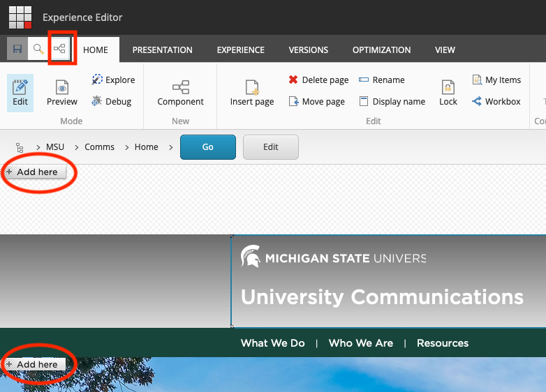Expand the chevron before MSU
The image size is (546, 392).
38,147
